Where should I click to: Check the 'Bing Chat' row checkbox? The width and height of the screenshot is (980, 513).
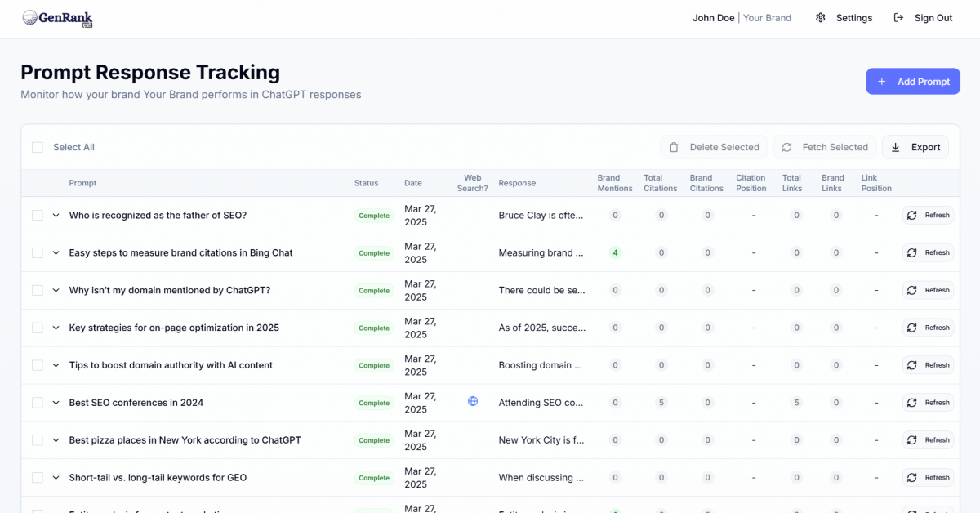pyautogui.click(x=38, y=253)
